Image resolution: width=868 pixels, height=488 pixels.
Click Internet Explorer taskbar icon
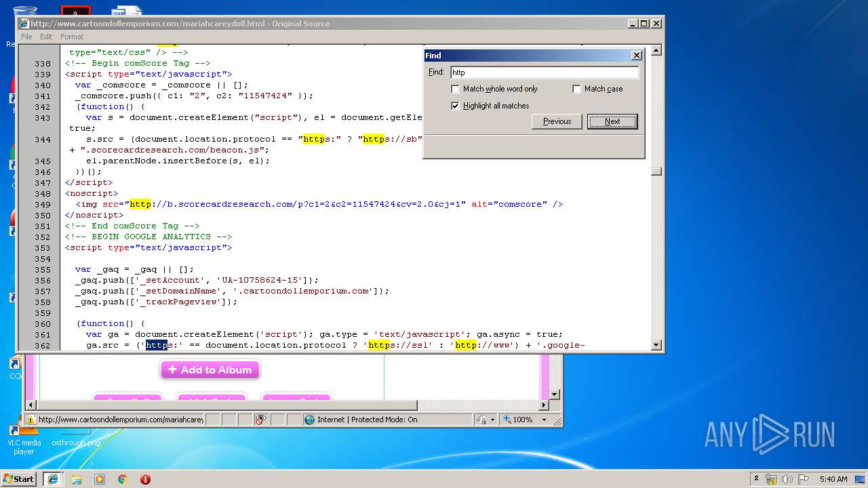[53, 479]
